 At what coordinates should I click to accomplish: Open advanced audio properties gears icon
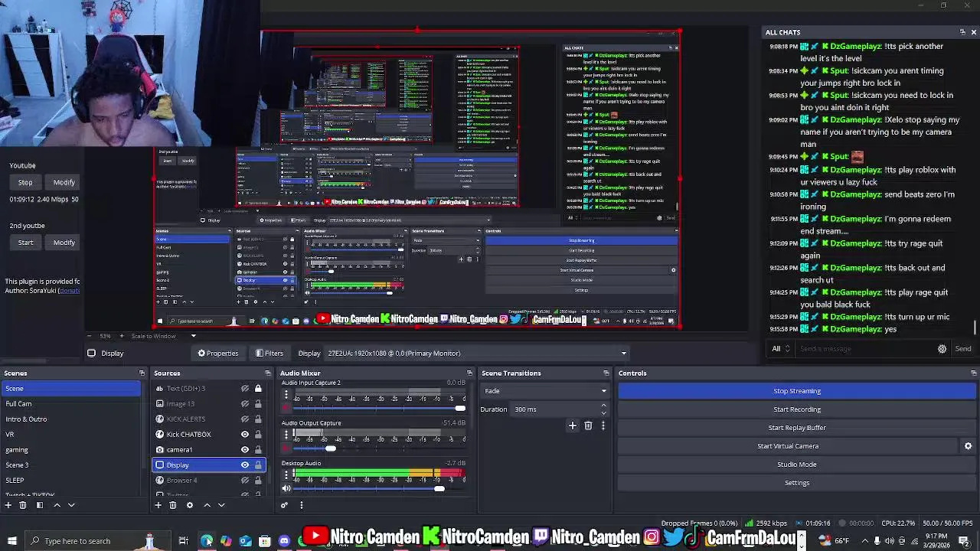[284, 505]
